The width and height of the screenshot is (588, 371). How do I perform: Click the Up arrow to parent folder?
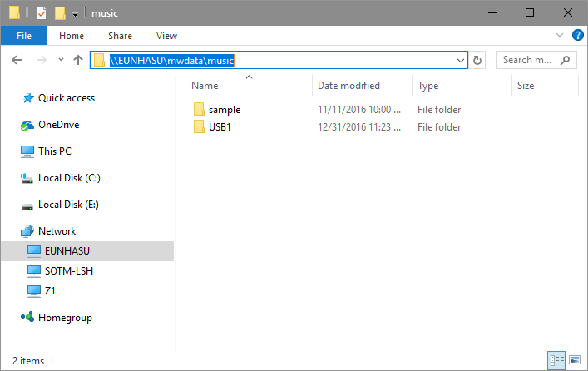click(78, 60)
